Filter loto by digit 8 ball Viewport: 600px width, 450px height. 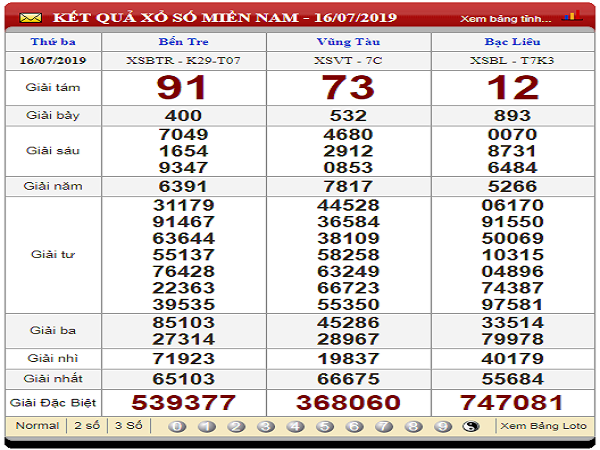(x=413, y=426)
